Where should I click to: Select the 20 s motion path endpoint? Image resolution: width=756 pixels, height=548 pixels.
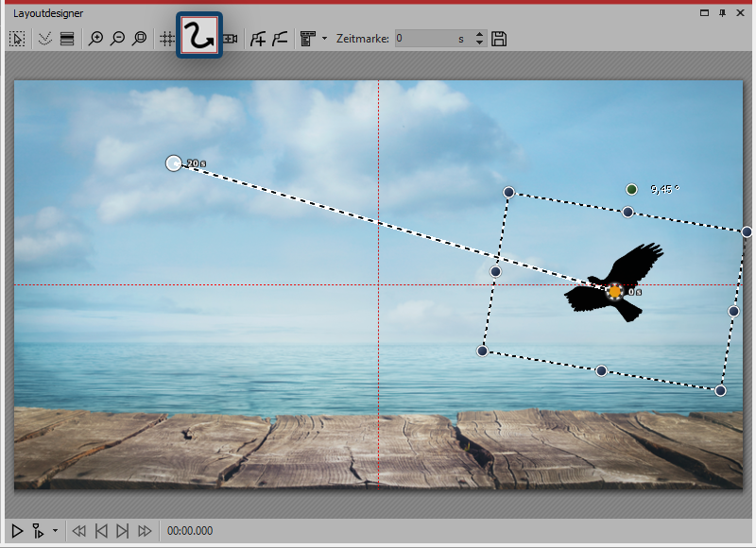(173, 163)
